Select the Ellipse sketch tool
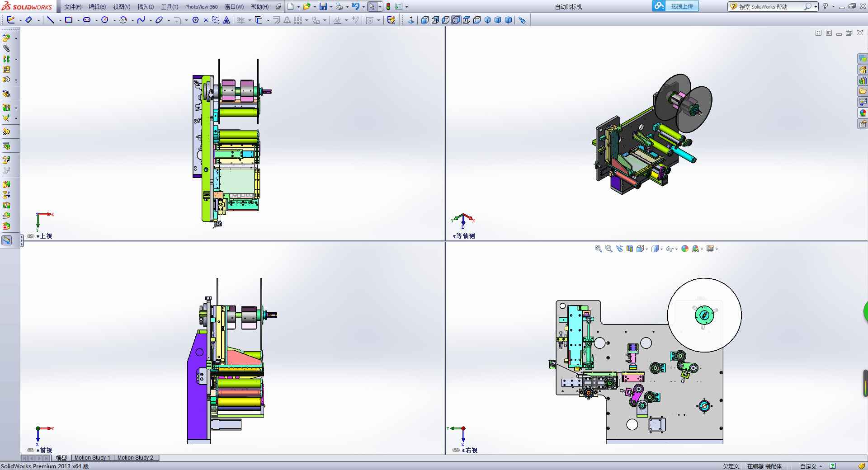 click(x=159, y=20)
